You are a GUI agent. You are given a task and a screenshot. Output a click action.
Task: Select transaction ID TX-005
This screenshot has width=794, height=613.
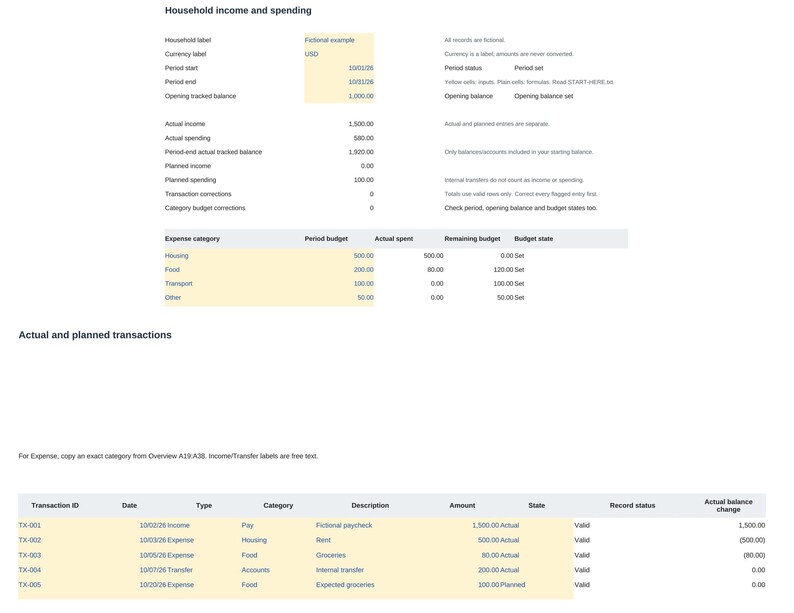pos(29,585)
